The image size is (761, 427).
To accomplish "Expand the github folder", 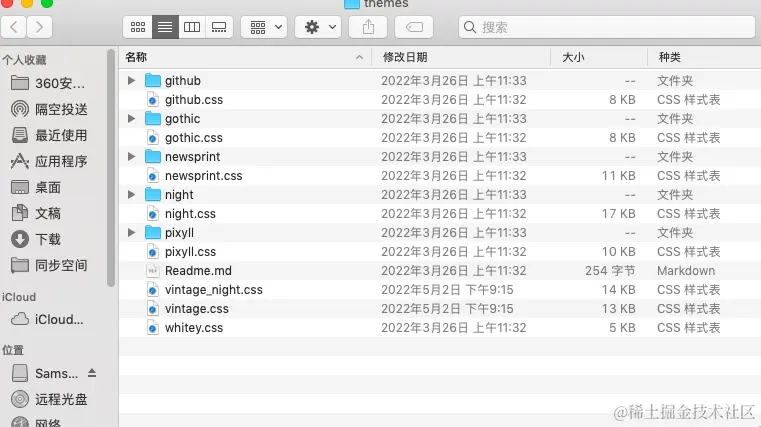I will click(x=131, y=81).
